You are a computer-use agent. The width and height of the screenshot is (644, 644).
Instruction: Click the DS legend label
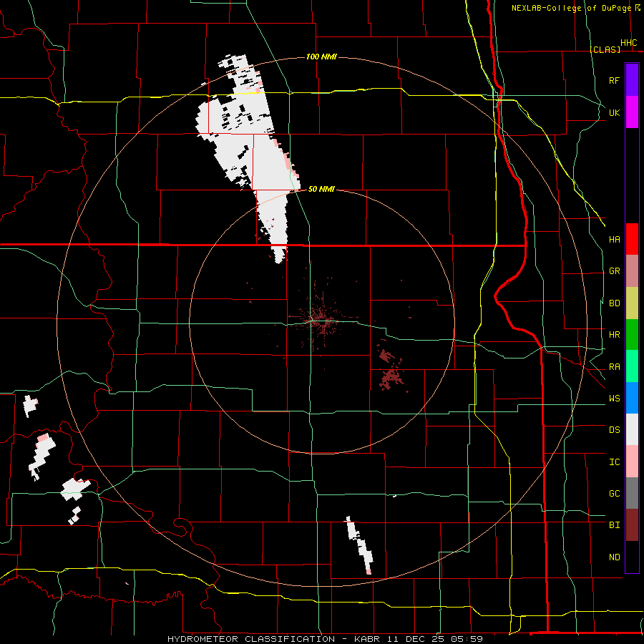coord(614,430)
